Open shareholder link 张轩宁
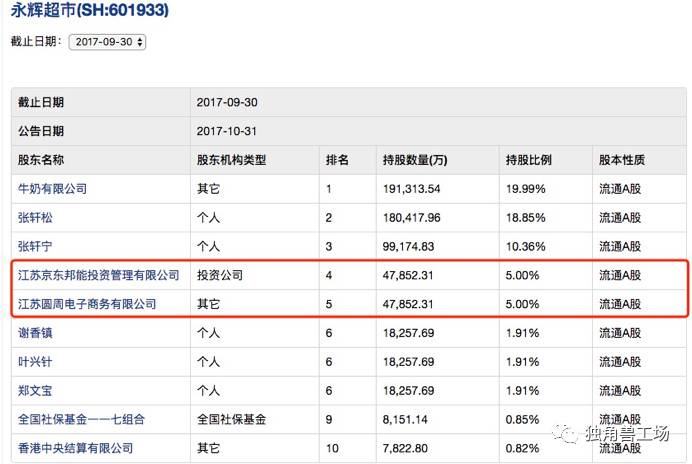This screenshot has height=464, width=692. point(35,246)
